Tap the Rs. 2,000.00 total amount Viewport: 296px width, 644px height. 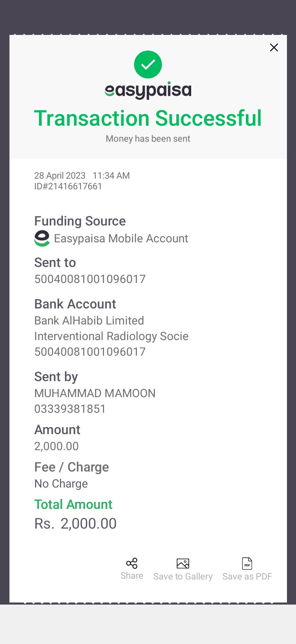(x=76, y=524)
